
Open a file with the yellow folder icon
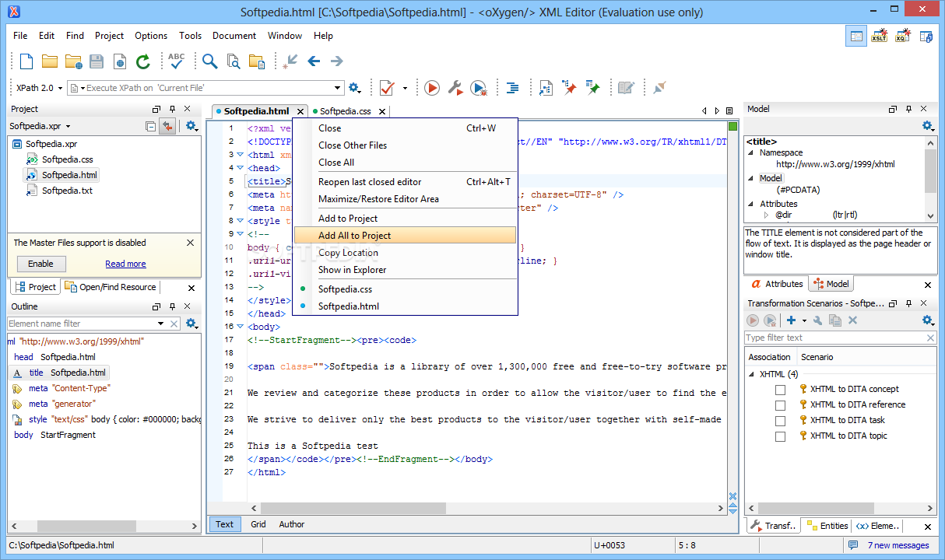pyautogui.click(x=50, y=61)
